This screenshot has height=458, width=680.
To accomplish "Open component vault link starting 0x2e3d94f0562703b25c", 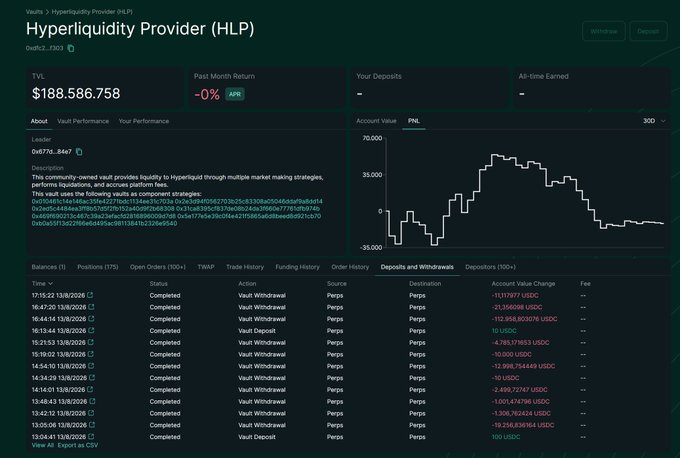I will 248,202.
